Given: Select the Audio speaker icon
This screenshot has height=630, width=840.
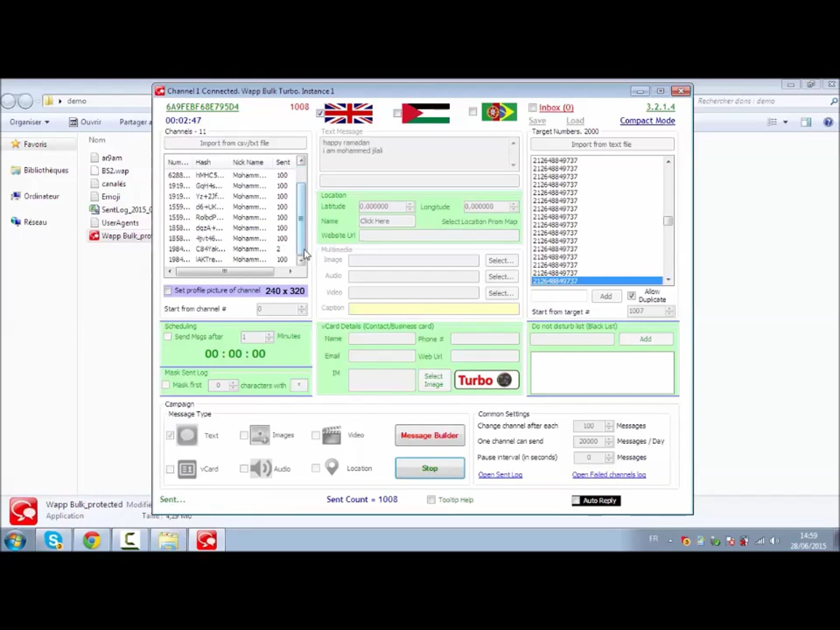Looking at the screenshot, I should pos(260,468).
